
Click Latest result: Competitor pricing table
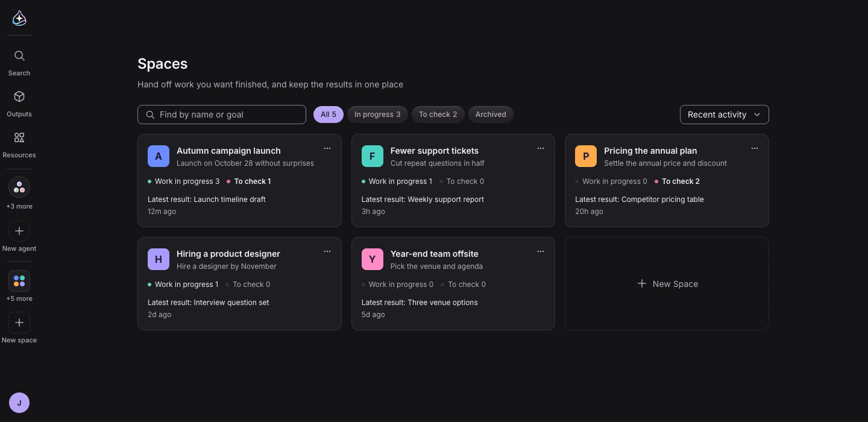click(x=640, y=200)
